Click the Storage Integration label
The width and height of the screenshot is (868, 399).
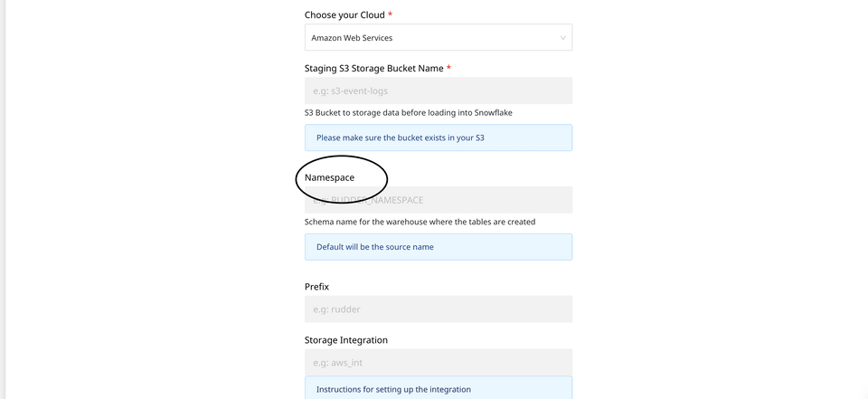pyautogui.click(x=345, y=340)
